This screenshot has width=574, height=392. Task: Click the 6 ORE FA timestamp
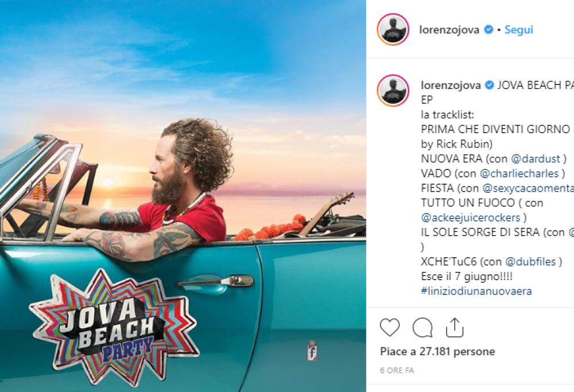tap(397, 370)
